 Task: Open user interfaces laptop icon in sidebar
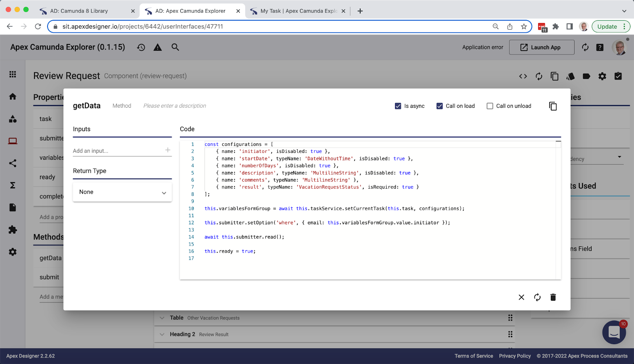coord(13,141)
